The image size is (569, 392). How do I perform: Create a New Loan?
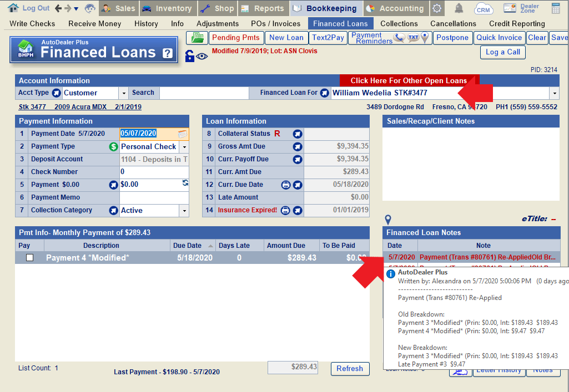tap(286, 38)
